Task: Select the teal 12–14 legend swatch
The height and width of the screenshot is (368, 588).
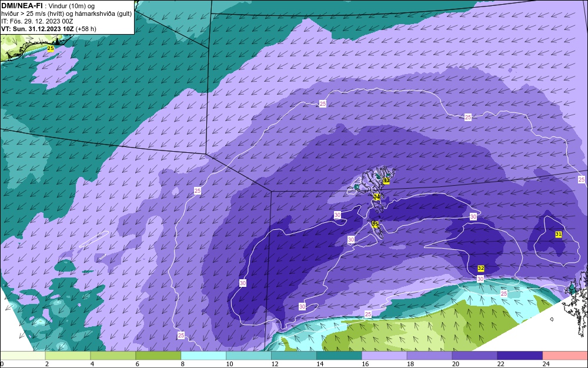Action: (x=294, y=356)
